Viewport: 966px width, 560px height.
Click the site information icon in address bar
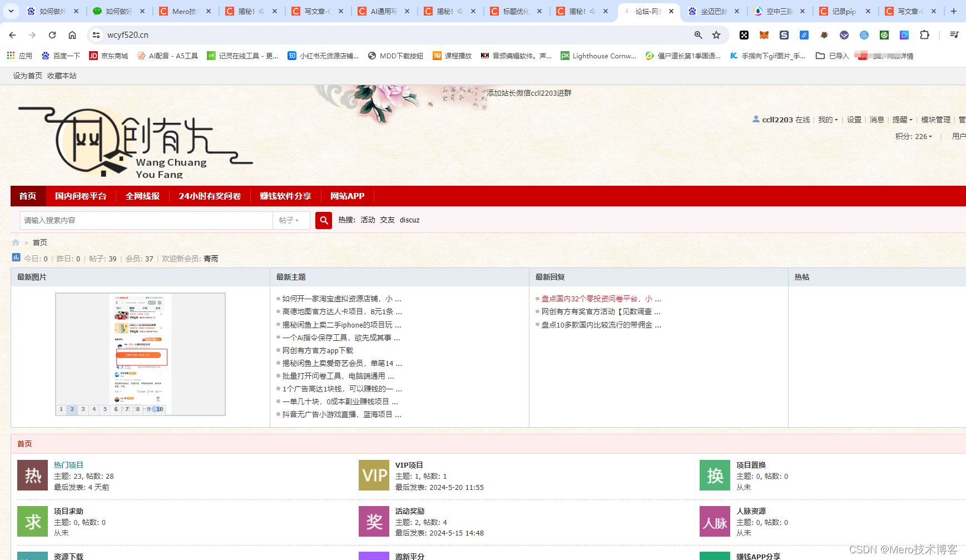click(96, 35)
